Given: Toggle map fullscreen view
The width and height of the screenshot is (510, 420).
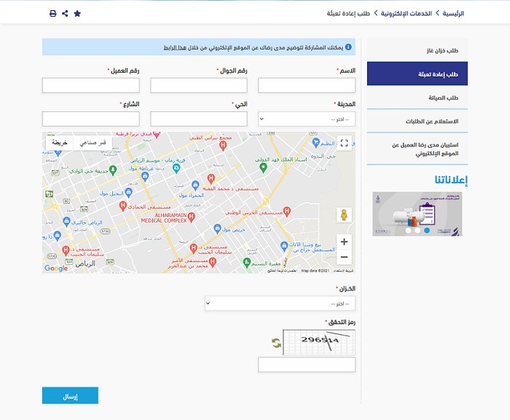Looking at the screenshot, I should coord(344,143).
